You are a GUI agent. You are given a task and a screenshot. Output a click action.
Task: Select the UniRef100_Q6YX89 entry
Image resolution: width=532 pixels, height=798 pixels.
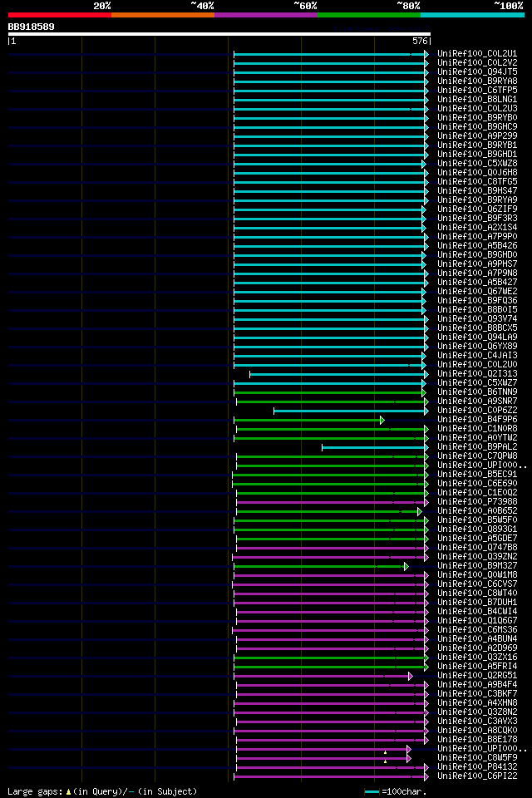pyautogui.click(x=477, y=347)
